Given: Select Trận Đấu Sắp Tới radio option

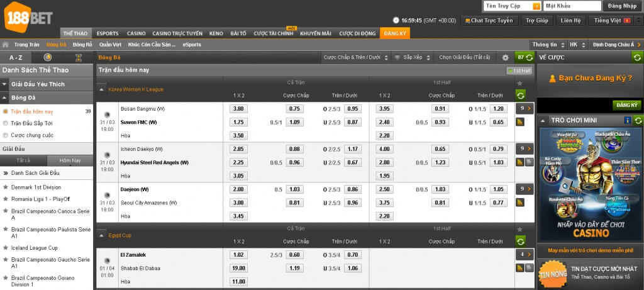Looking at the screenshot, I should [x=5, y=123].
